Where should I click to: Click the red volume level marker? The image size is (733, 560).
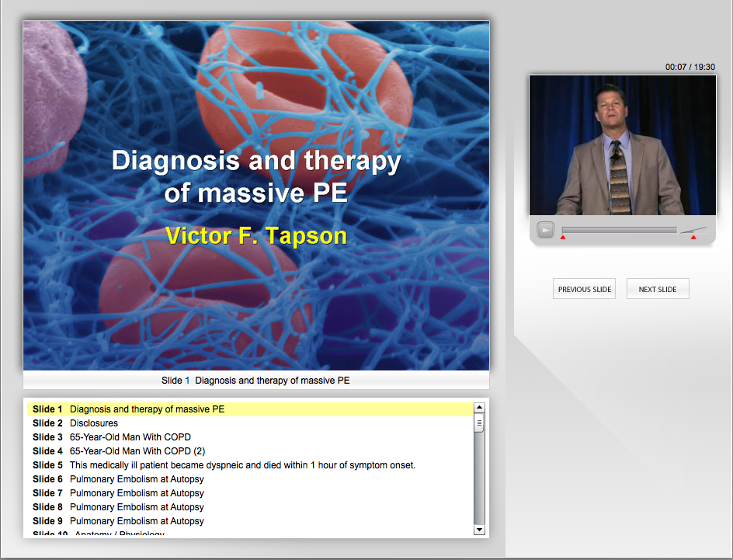coord(693,237)
